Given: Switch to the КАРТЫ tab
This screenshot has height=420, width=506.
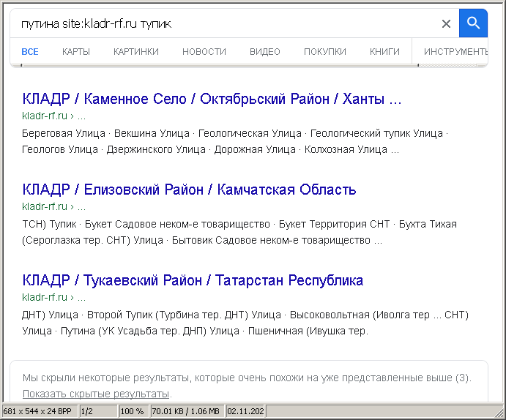Looking at the screenshot, I should coord(76,51).
